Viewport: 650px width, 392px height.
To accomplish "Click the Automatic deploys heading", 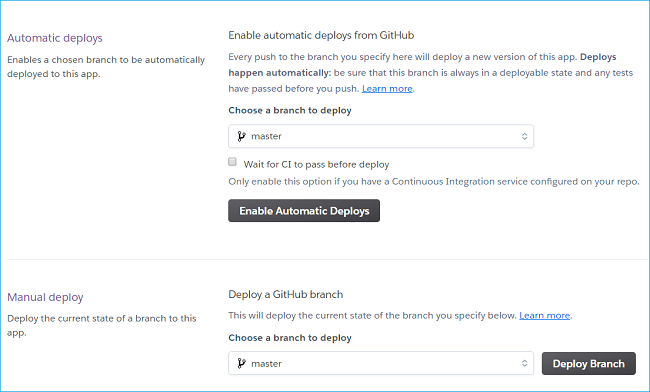I will [55, 38].
